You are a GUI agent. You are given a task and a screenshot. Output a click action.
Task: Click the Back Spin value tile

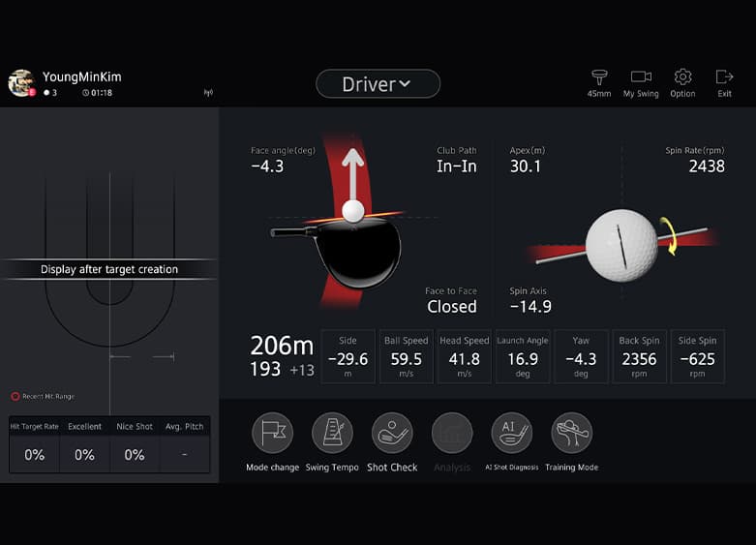[639, 356]
